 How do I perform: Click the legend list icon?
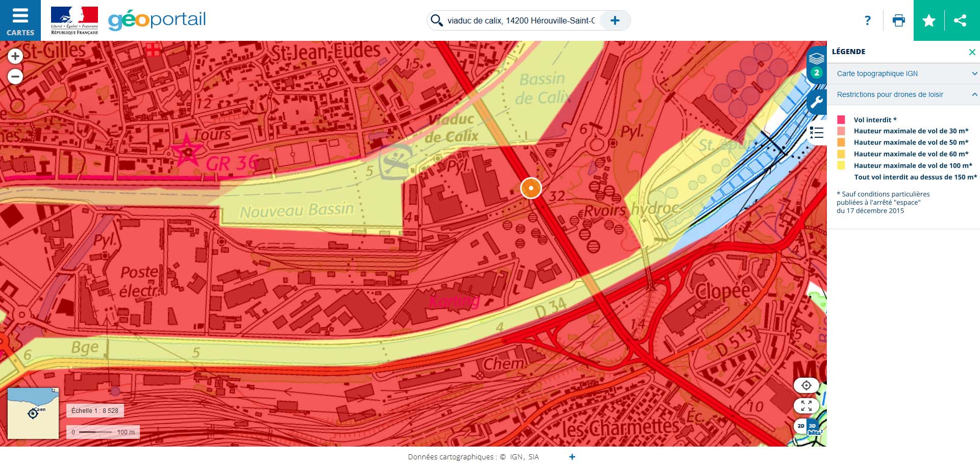click(x=817, y=133)
